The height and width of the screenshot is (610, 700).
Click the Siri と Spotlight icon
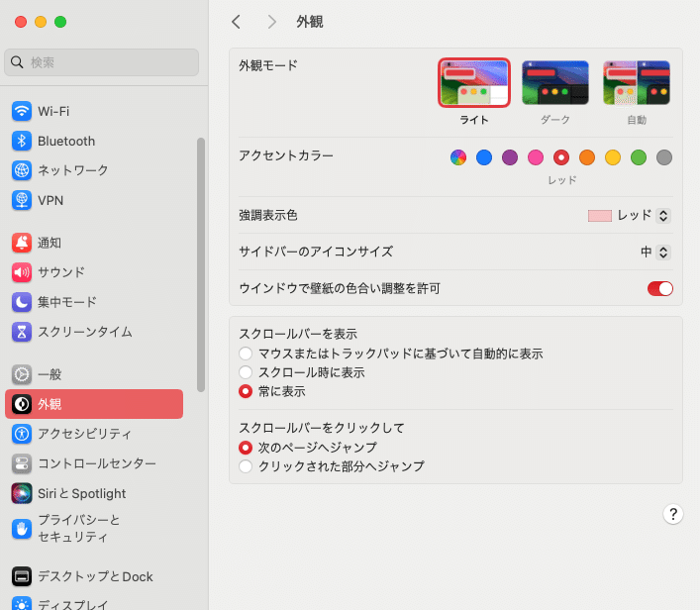(x=22, y=493)
